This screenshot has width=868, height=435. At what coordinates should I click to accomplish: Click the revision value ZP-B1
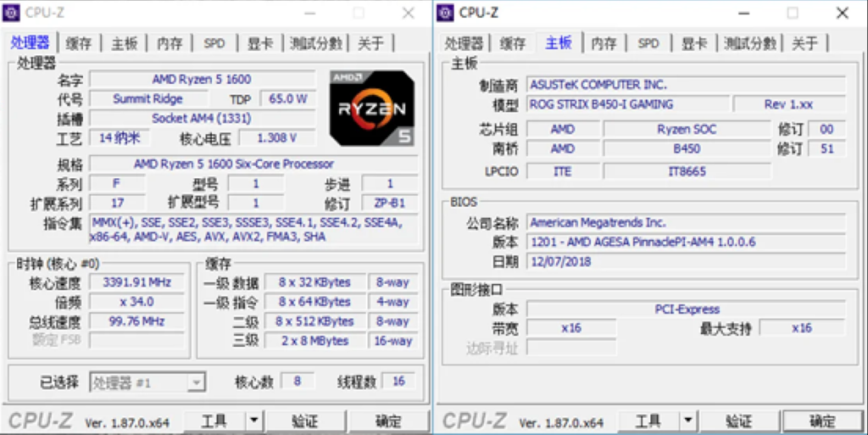[x=390, y=204]
